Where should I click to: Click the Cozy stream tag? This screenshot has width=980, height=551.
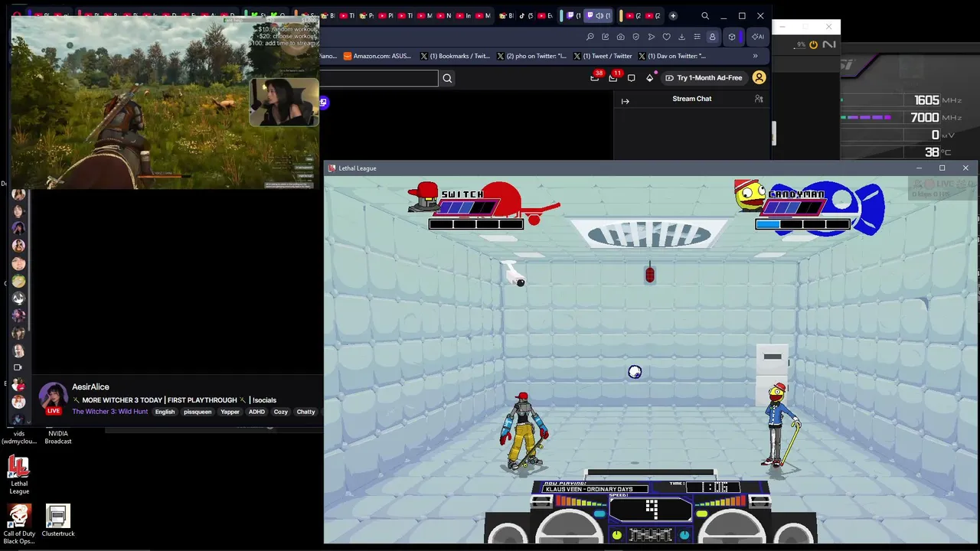[x=281, y=412]
